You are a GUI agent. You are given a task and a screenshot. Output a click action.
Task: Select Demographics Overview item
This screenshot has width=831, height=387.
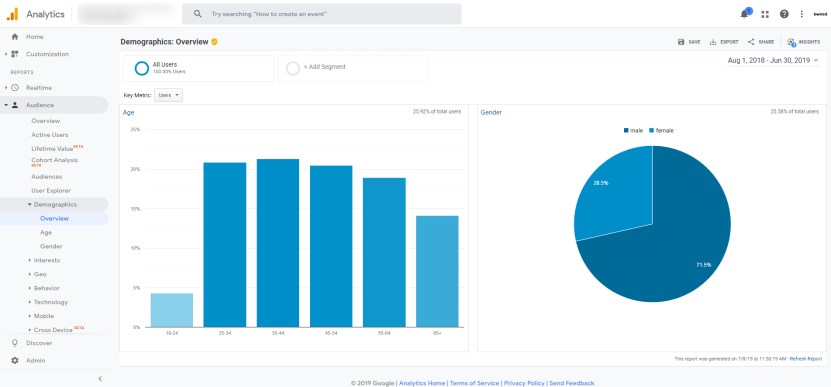pos(54,218)
